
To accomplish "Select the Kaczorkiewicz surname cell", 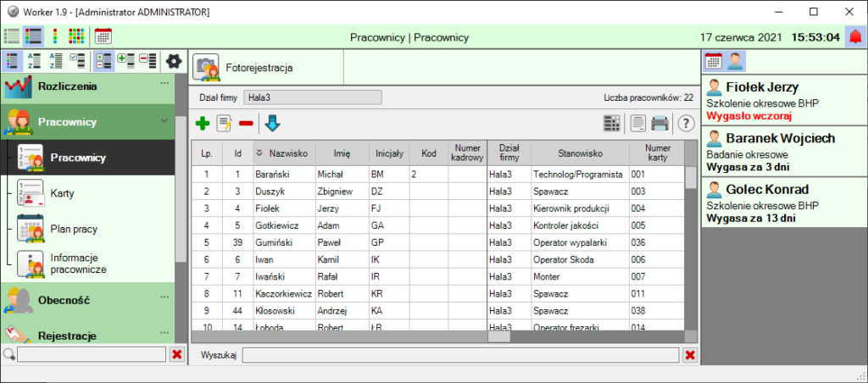I will pos(285,294).
